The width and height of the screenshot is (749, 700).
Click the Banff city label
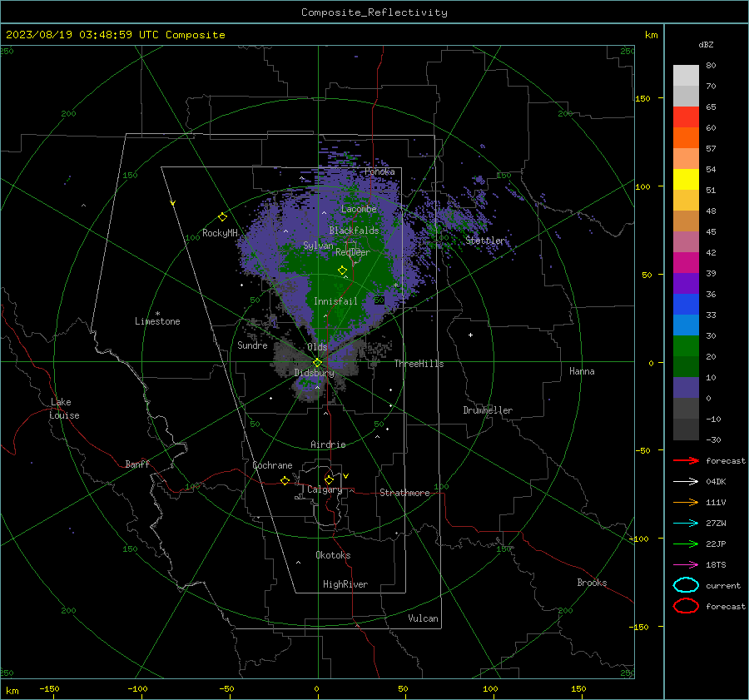point(137,464)
